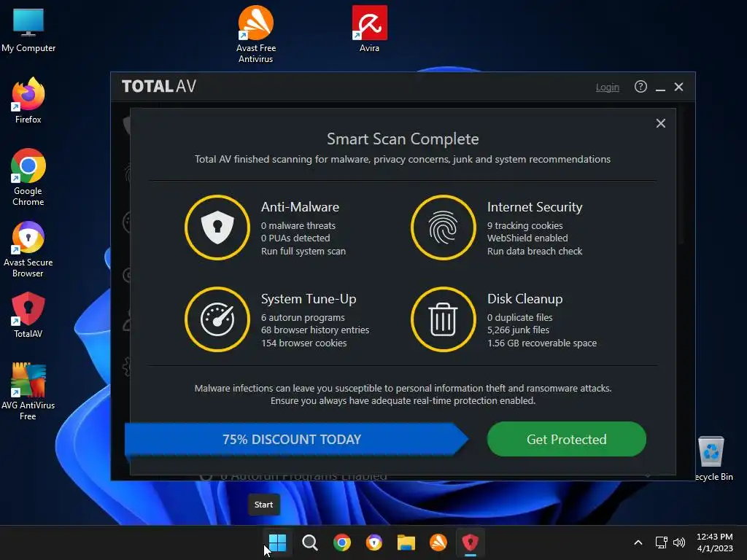Open the My Computer desktop icon
Viewport: 747px width, 560px height.
[x=28, y=31]
